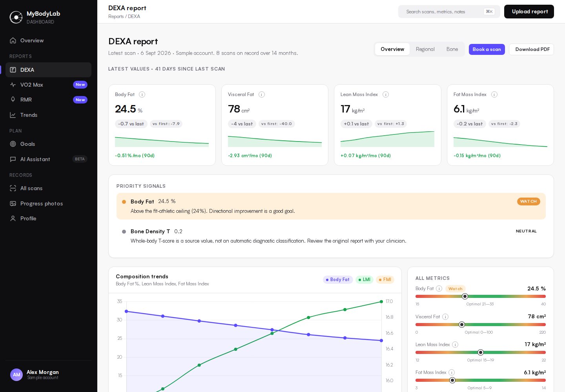This screenshot has height=392, width=565.
Task: Click info icon beside Fat Mass Index card title
Action: point(494,94)
